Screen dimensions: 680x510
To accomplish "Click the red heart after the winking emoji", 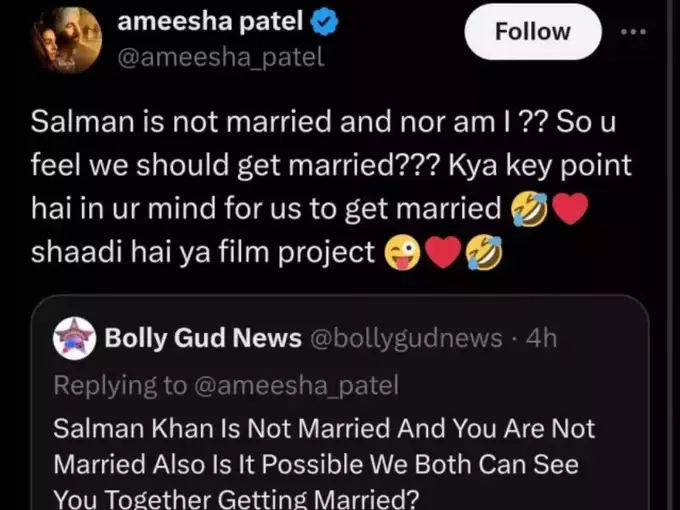I will (x=442, y=253).
